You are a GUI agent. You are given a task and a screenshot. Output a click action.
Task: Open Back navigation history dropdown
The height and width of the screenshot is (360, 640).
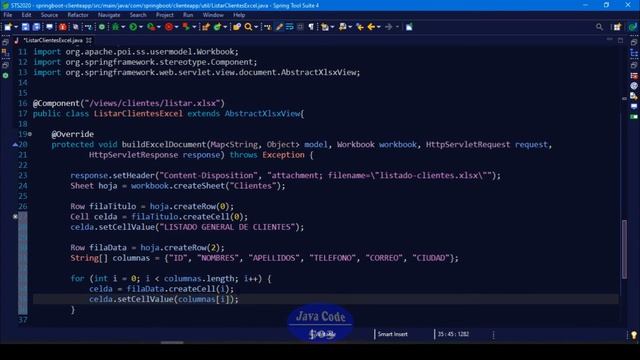(378, 27)
